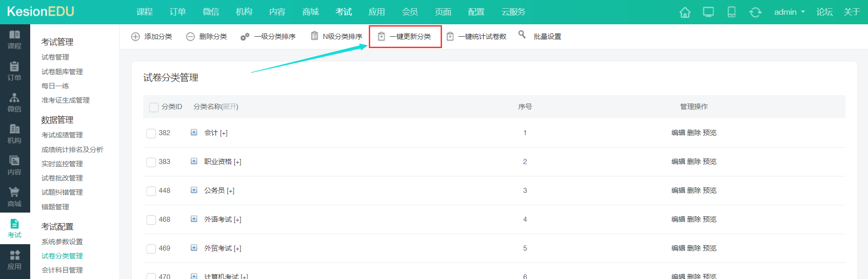Click 添加分类 plus icon button
The height and width of the screenshot is (279, 868).
point(135,37)
